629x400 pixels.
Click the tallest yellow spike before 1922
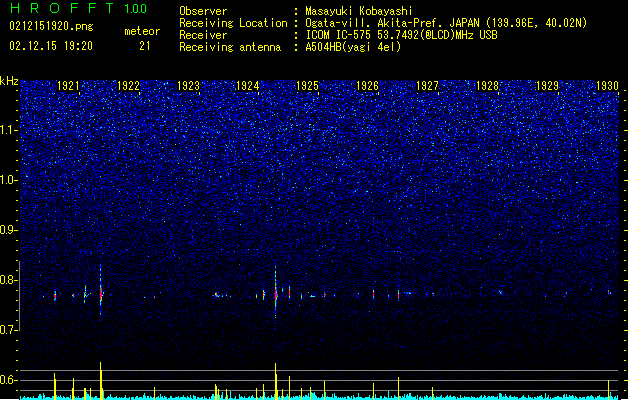pyautogui.click(x=101, y=381)
